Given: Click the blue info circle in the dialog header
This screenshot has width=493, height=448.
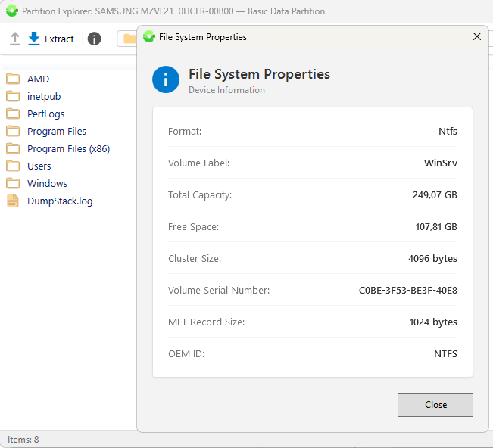Looking at the screenshot, I should 166,79.
